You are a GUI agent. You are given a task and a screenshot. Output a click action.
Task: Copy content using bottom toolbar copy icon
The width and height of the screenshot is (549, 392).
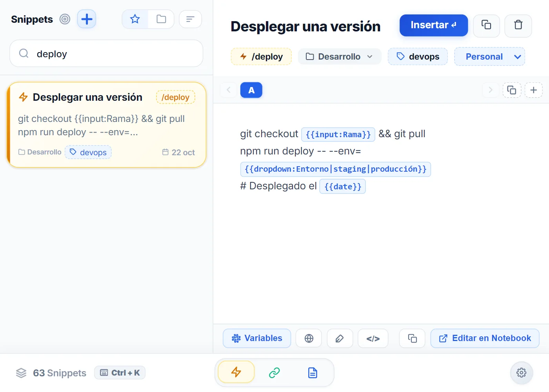[x=412, y=338]
